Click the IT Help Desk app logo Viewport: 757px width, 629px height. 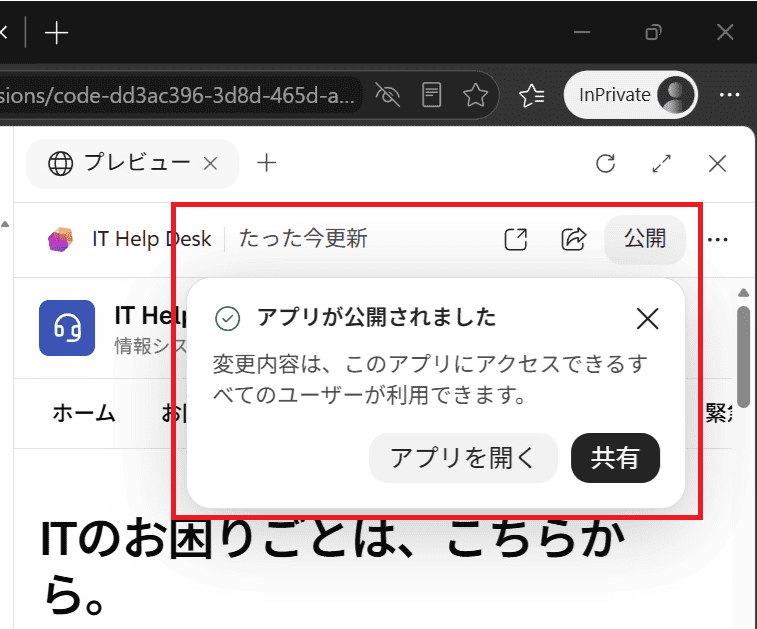click(60, 239)
